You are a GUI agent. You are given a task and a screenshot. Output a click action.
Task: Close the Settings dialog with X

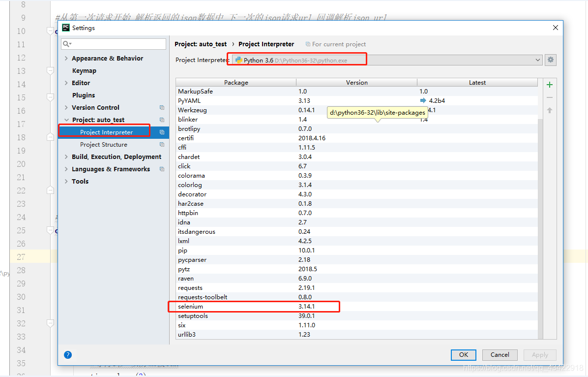[x=556, y=28]
